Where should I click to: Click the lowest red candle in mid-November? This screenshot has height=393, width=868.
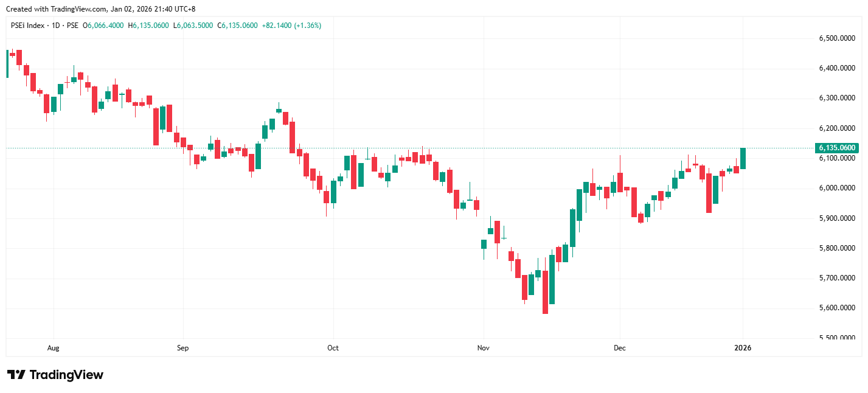545,292
